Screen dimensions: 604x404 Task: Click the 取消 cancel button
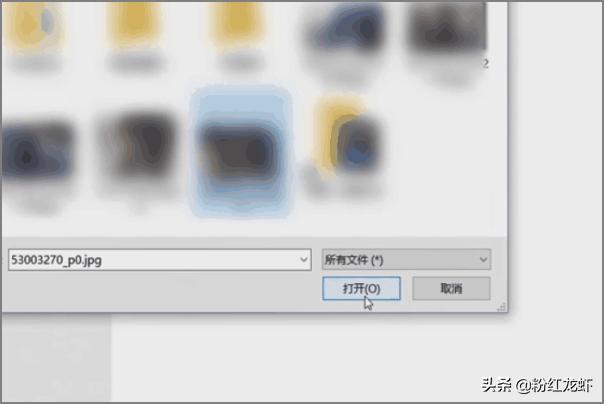pyautogui.click(x=451, y=288)
